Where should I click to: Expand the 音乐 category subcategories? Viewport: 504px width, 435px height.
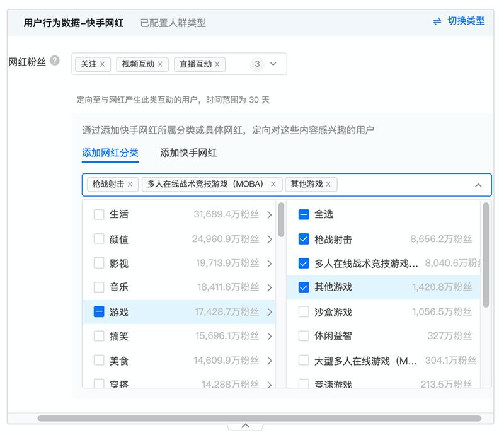click(270, 287)
